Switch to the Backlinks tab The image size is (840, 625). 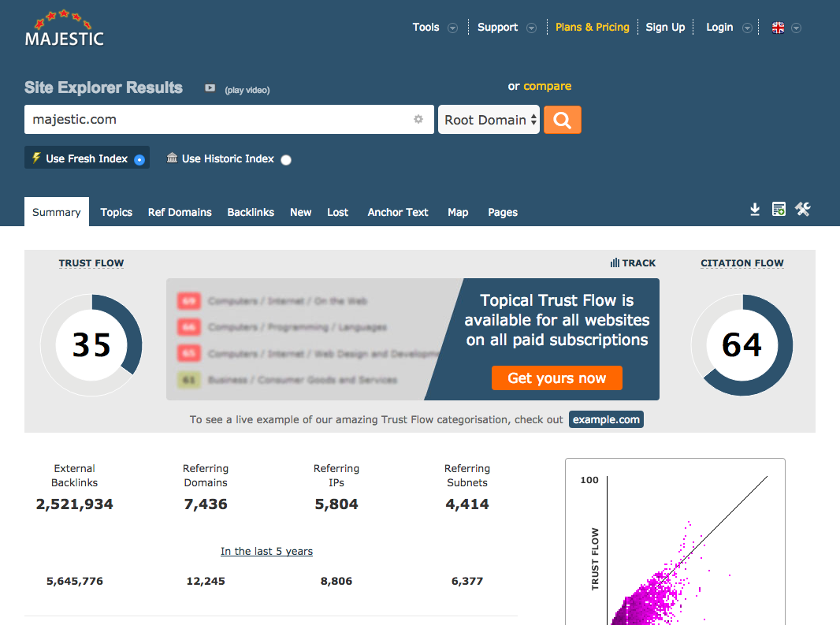[251, 212]
